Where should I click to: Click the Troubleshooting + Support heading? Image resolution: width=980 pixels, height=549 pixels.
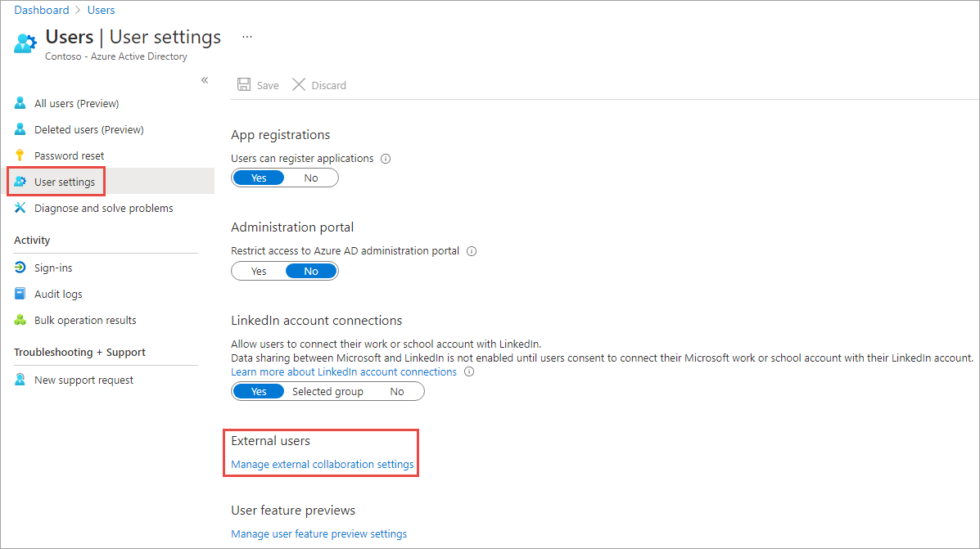79,353
